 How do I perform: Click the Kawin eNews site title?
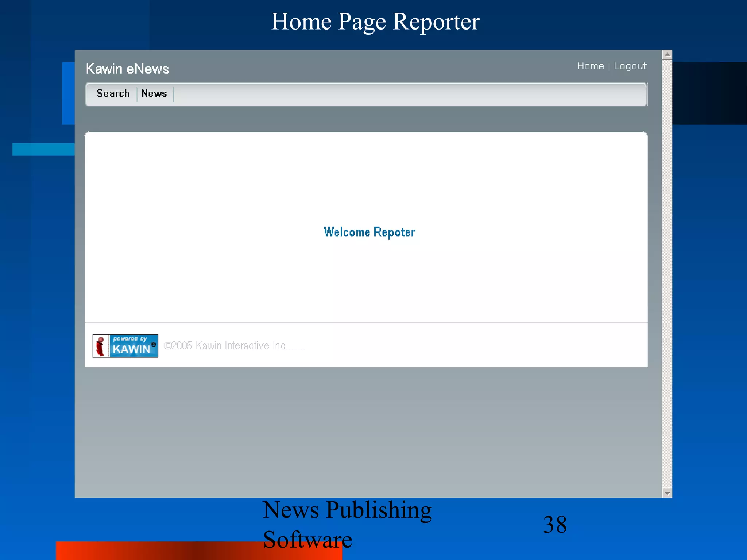point(127,69)
